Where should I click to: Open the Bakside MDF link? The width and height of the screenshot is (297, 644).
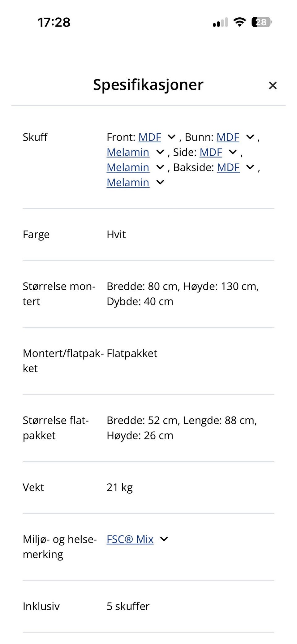228,167
